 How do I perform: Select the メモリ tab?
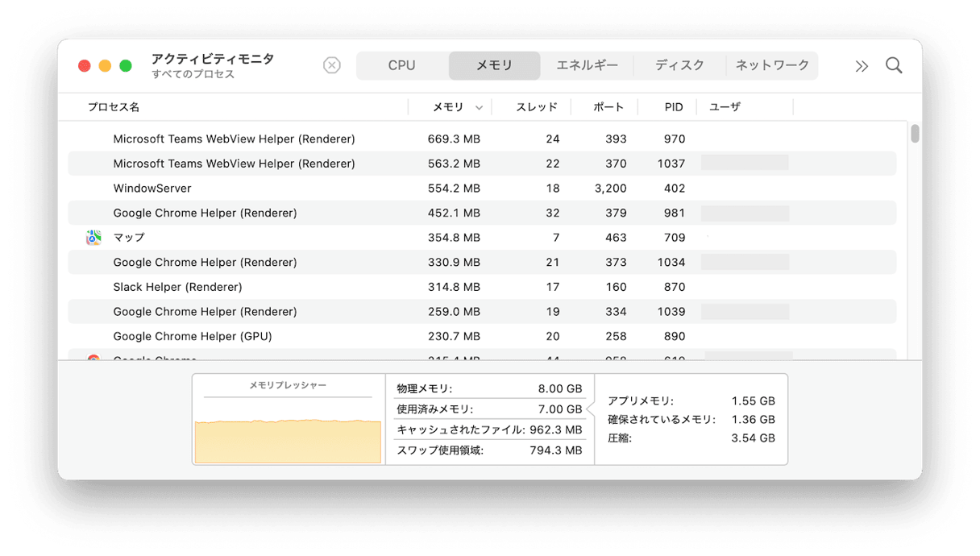[x=494, y=65]
